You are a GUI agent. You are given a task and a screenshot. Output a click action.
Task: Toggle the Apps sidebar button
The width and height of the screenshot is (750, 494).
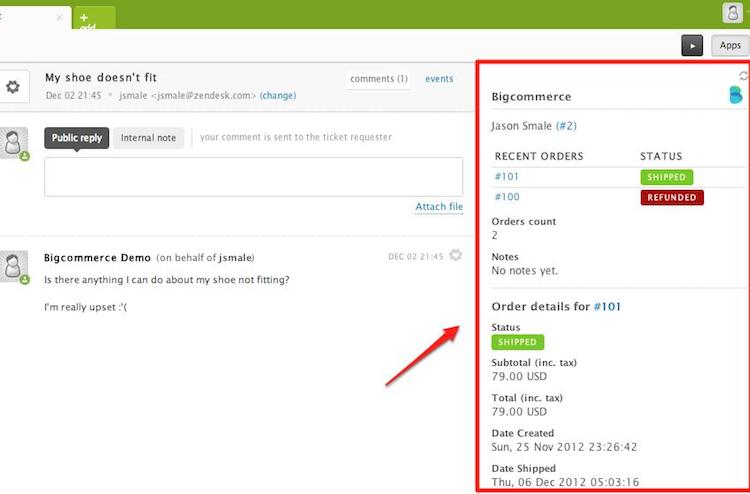[730, 45]
